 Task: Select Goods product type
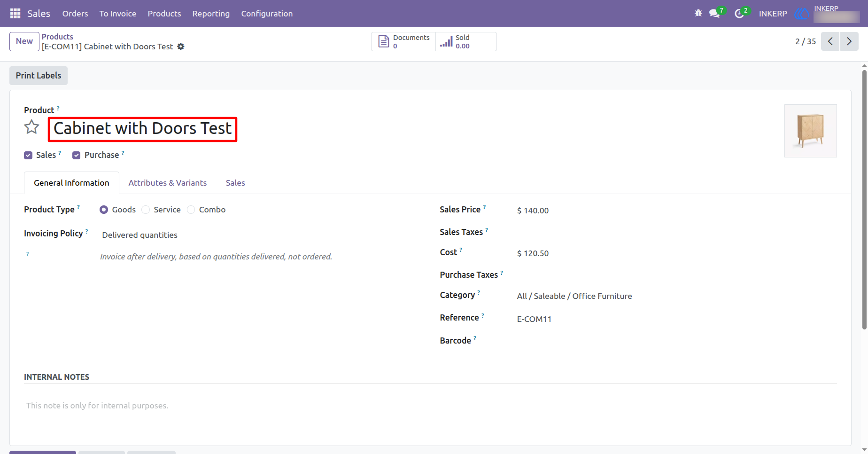point(104,210)
